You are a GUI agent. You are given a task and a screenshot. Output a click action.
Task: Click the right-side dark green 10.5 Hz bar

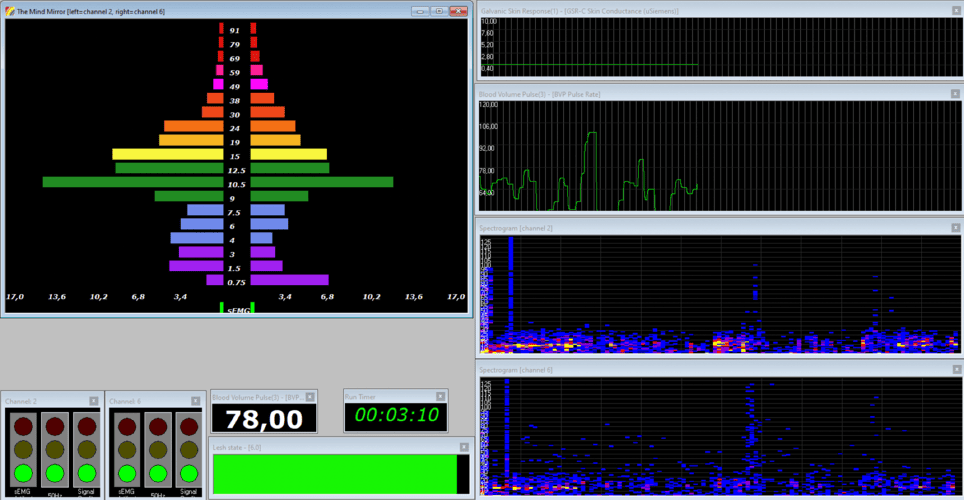tap(321, 182)
